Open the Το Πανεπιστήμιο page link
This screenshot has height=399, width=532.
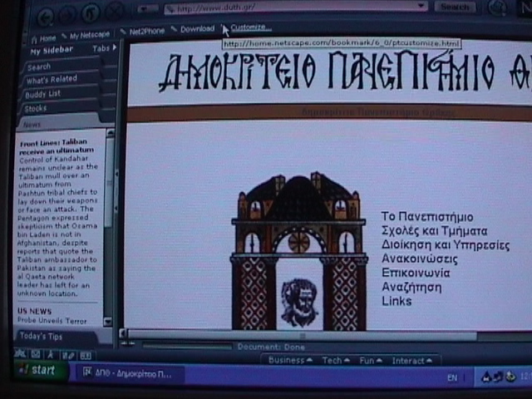click(427, 216)
